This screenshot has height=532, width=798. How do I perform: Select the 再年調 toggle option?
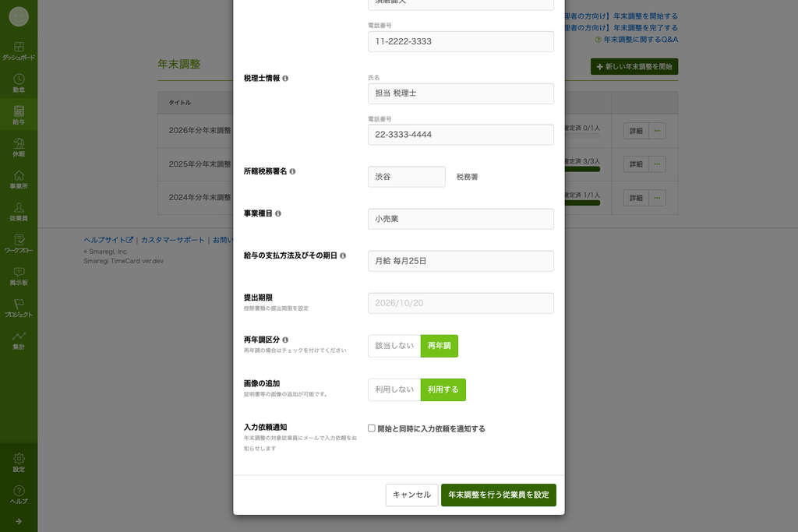coord(440,346)
